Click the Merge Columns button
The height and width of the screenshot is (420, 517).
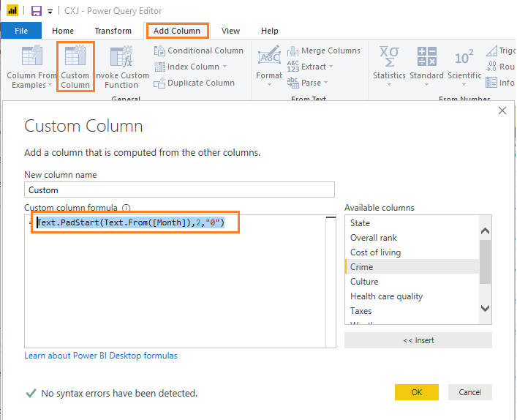pos(324,50)
